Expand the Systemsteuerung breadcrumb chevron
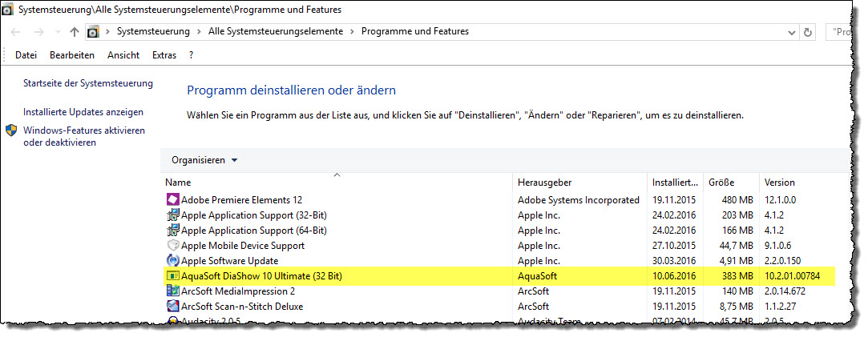Viewport: 868px width, 337px height. [x=198, y=32]
